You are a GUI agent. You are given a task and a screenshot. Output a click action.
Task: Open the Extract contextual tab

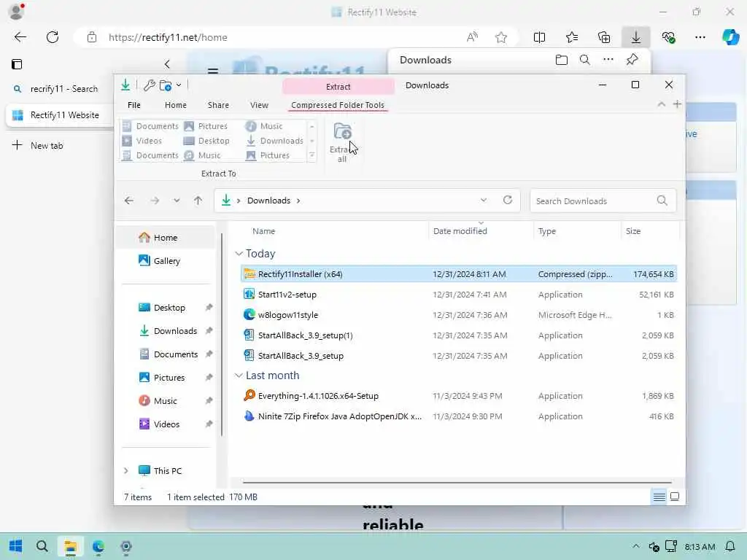click(x=338, y=87)
